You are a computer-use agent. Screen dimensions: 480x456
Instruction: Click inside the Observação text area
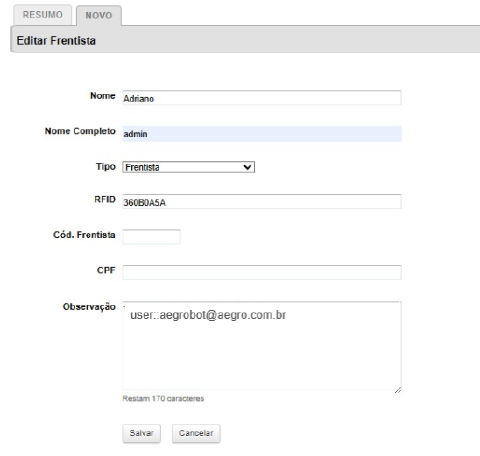(x=262, y=345)
